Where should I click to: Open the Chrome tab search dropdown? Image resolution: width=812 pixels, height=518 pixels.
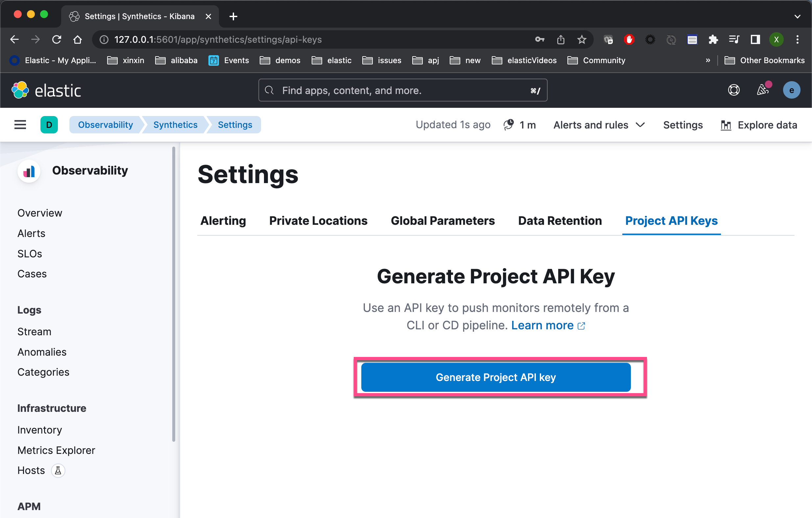[x=798, y=16]
